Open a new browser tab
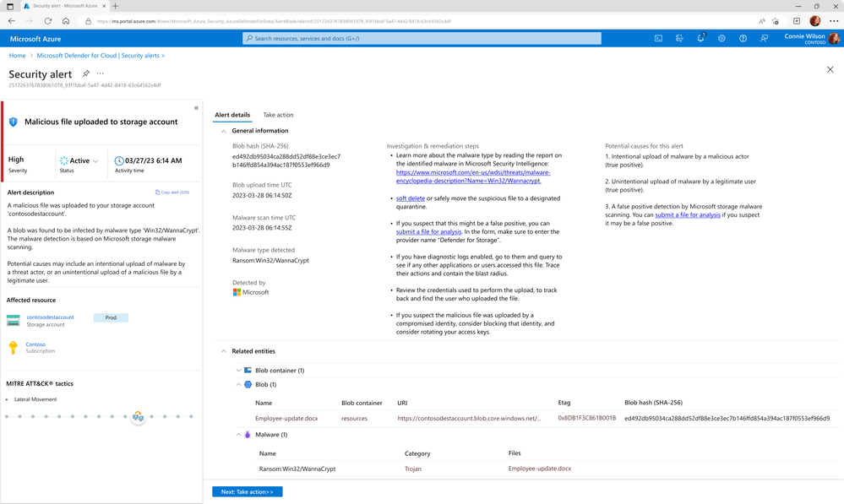844x504 pixels. point(115,6)
